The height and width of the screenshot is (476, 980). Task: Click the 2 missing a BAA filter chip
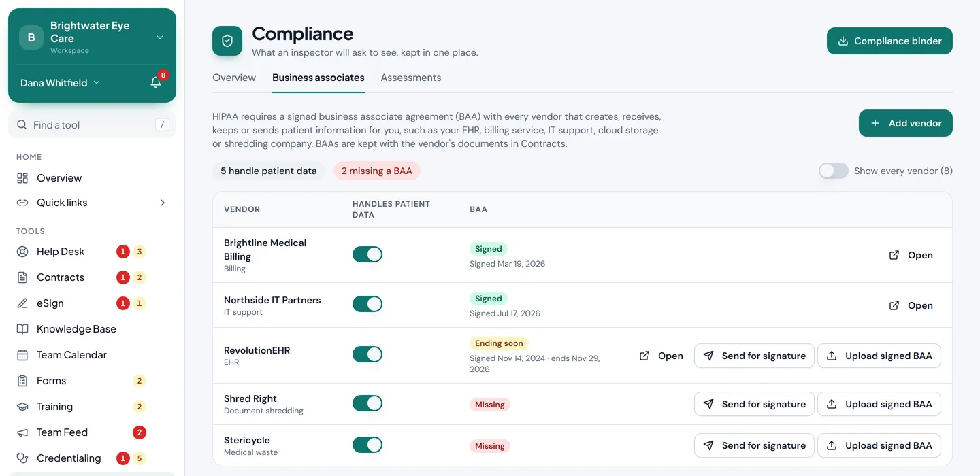point(377,171)
